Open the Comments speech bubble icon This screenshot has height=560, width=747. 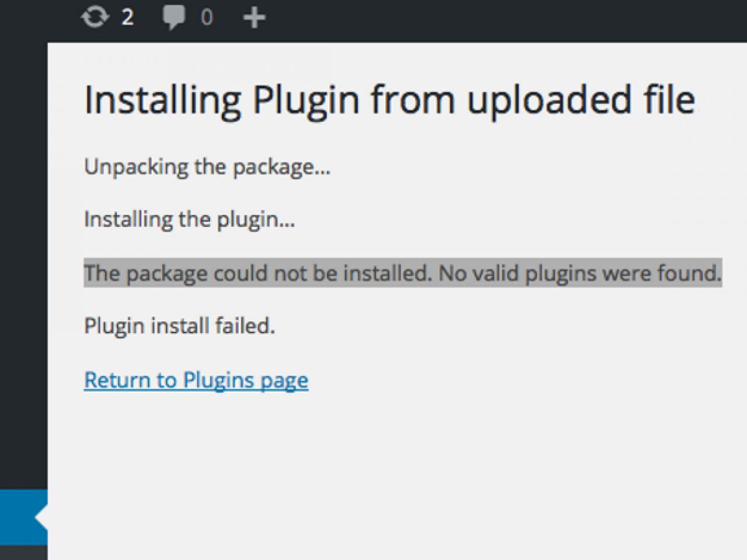[174, 17]
